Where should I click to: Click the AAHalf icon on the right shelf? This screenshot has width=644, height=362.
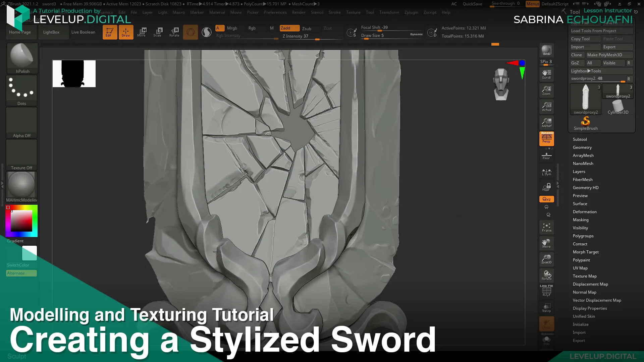(x=546, y=122)
